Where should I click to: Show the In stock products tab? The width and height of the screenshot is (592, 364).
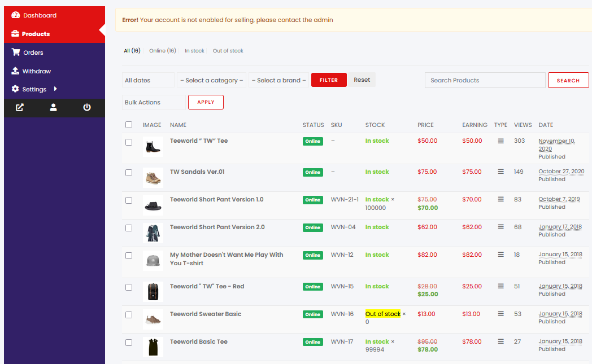point(194,51)
